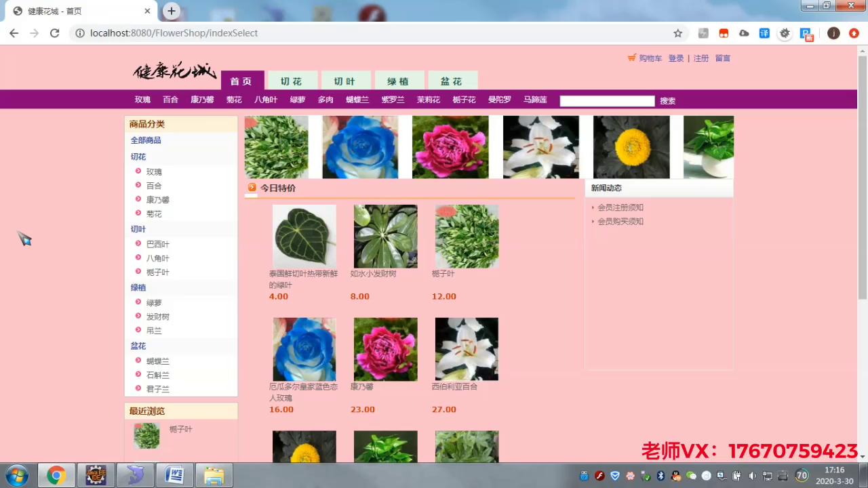Choose 全部商品 in product categories
The height and width of the screenshot is (488, 868).
point(146,140)
